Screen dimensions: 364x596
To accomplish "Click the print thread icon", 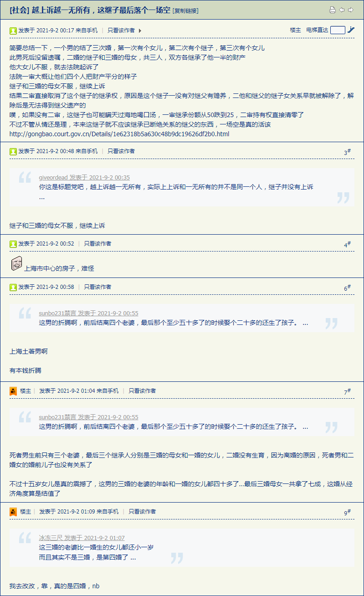I will pyautogui.click(x=333, y=10).
